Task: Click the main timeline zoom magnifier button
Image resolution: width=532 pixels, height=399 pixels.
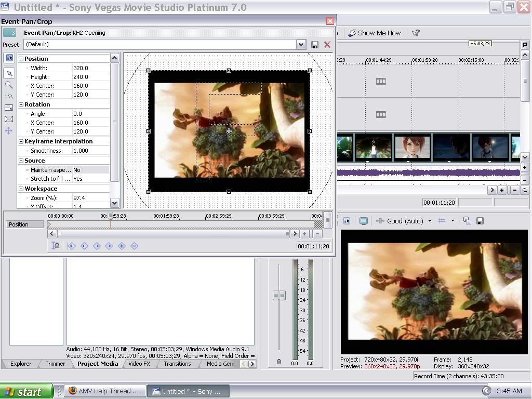Action: 525,190
